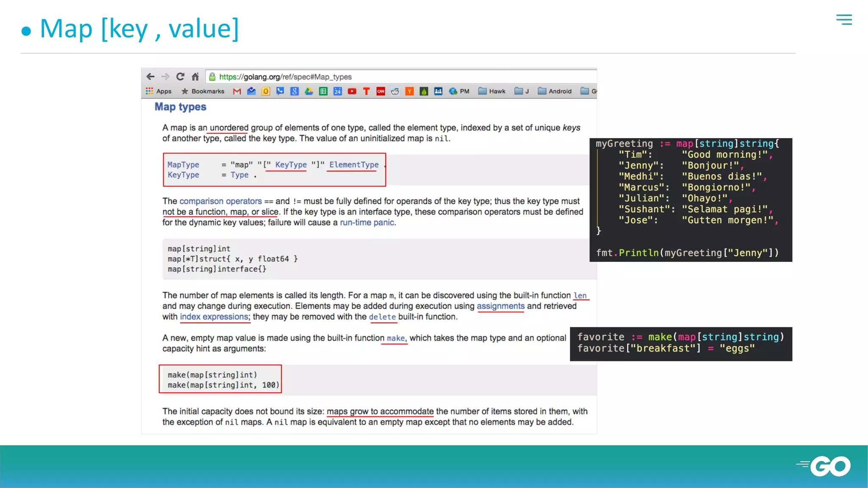Click the browser forward arrow
The height and width of the screenshot is (488, 868).
(165, 77)
